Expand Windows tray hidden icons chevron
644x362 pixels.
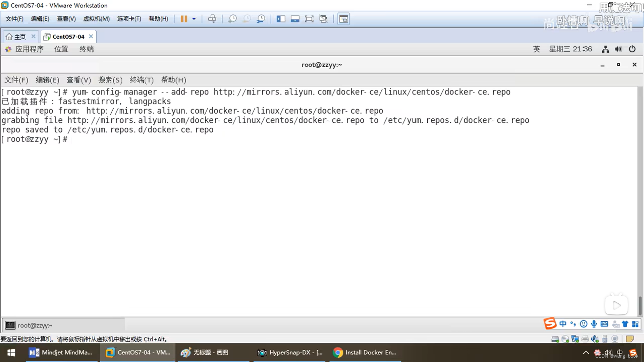(586, 353)
